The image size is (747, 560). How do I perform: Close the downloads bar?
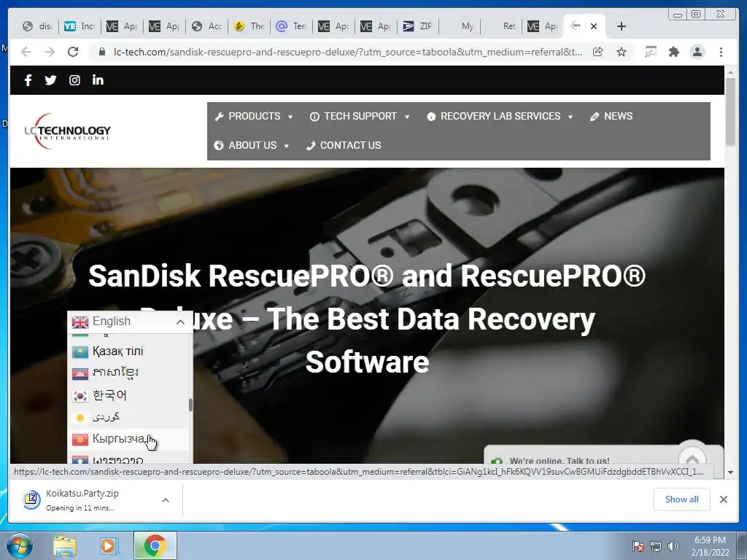pos(723,499)
